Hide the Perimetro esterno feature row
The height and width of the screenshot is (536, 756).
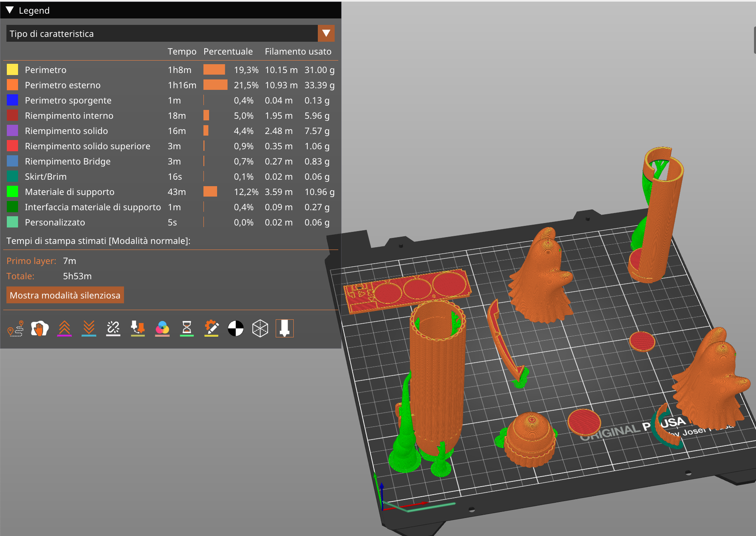(x=63, y=85)
